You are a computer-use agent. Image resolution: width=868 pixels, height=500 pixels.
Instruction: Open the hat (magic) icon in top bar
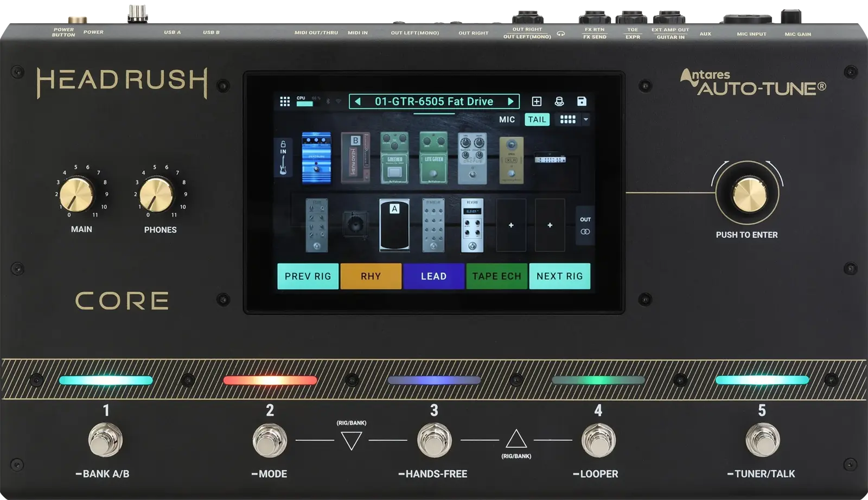[559, 101]
